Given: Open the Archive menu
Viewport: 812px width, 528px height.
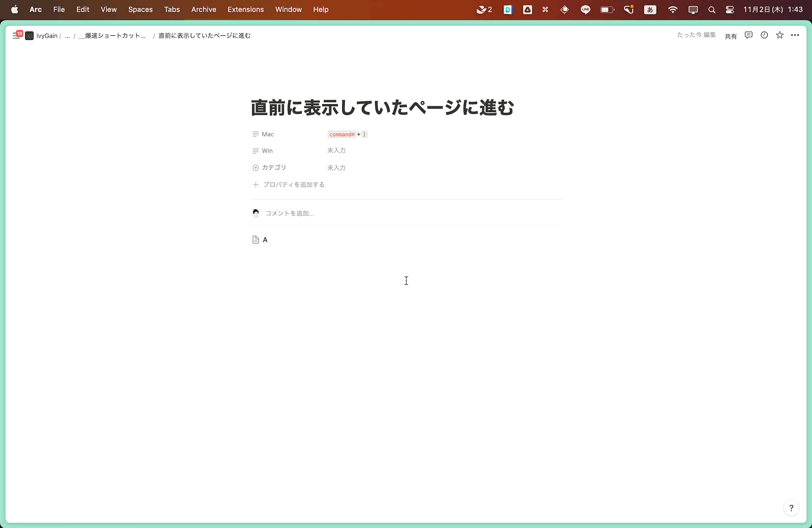Looking at the screenshot, I should coord(203,9).
